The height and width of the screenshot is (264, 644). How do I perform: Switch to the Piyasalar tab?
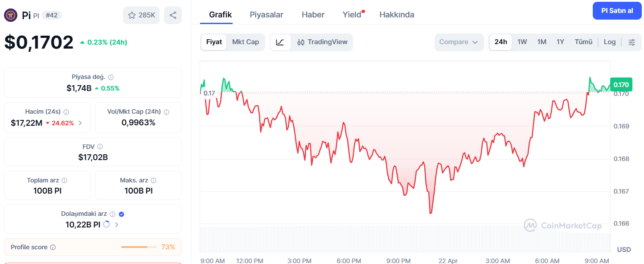tap(266, 14)
